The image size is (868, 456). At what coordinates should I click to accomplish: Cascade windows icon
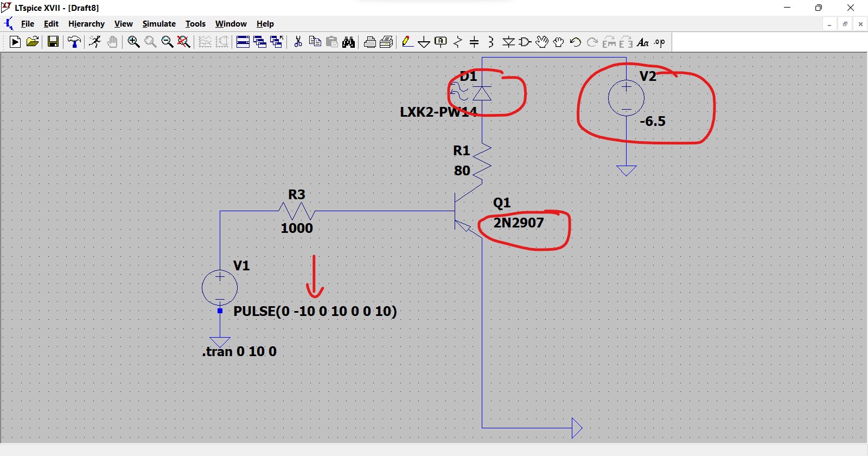click(260, 42)
